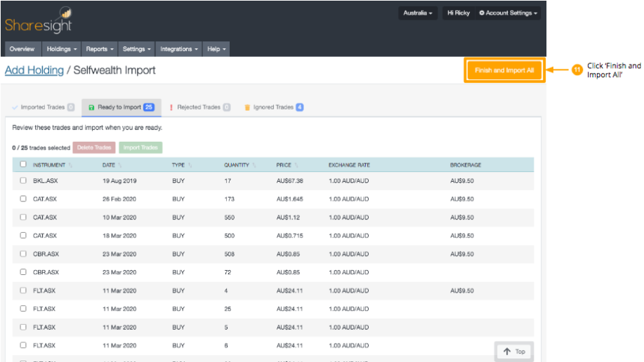Screen dimensions: 644x362
Task: Click the AU$1.645 price cell
Action: pyautogui.click(x=289, y=199)
